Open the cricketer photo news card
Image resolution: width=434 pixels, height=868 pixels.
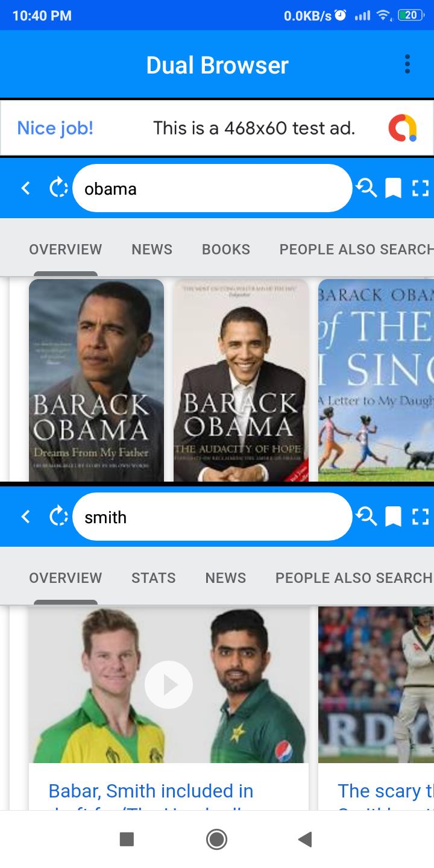click(x=376, y=685)
